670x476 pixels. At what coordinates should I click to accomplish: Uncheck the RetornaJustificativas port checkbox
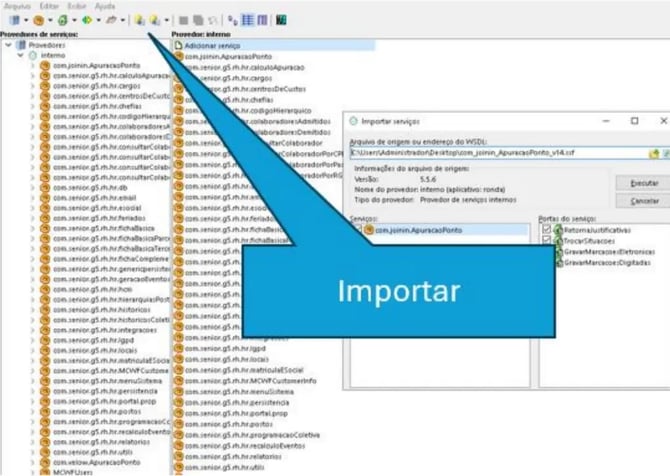click(545, 229)
